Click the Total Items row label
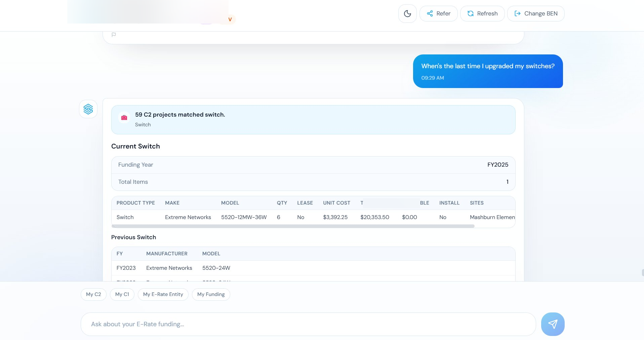The width and height of the screenshot is (644, 340). coord(133,182)
